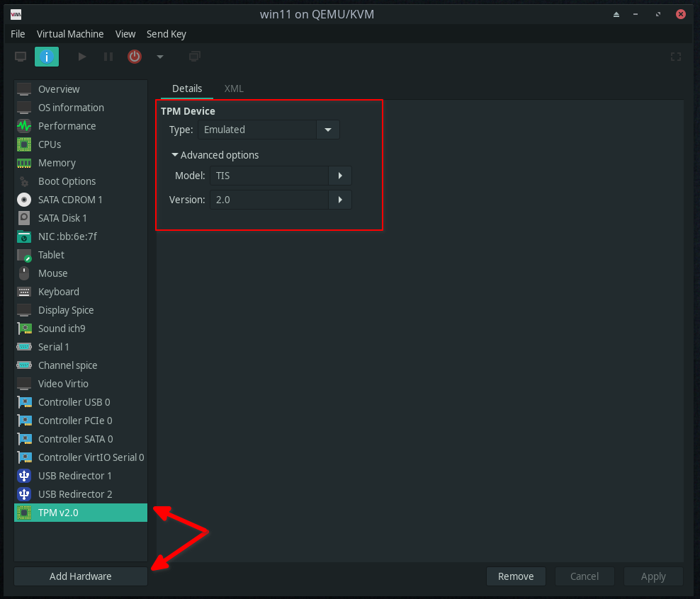Click the hardware details info icon
Screen dimensions: 700x599
point(47,57)
